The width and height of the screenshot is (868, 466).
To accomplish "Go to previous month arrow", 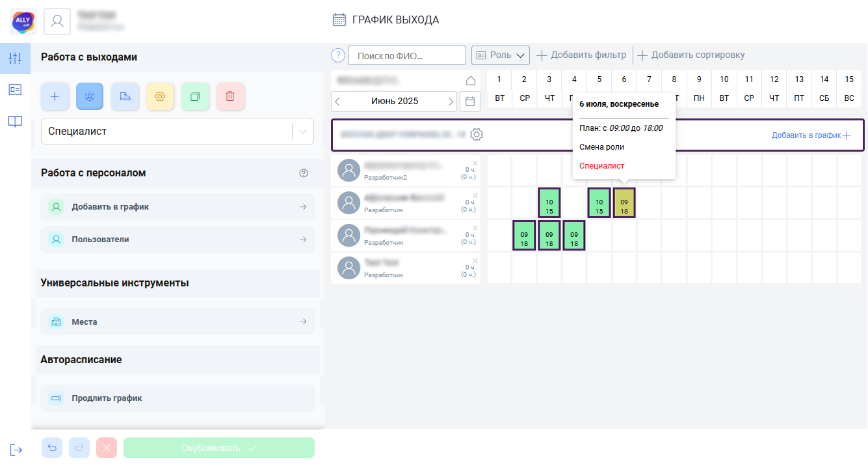I will coord(337,102).
